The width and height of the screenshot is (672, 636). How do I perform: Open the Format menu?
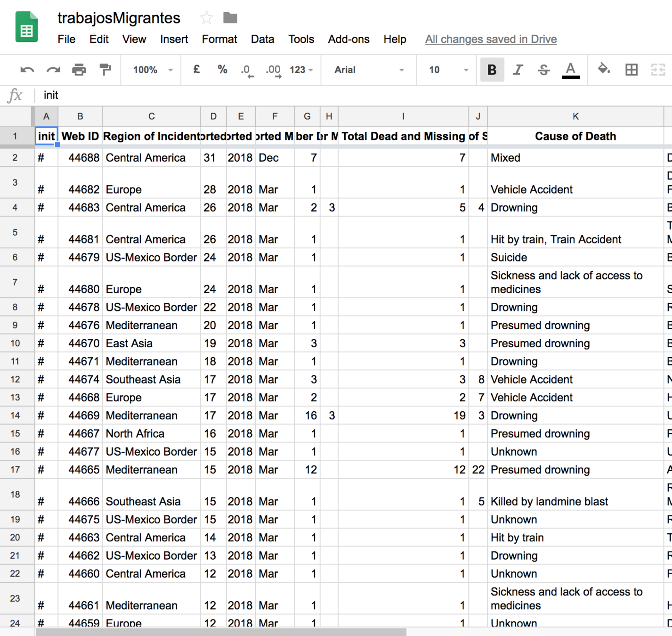click(219, 39)
